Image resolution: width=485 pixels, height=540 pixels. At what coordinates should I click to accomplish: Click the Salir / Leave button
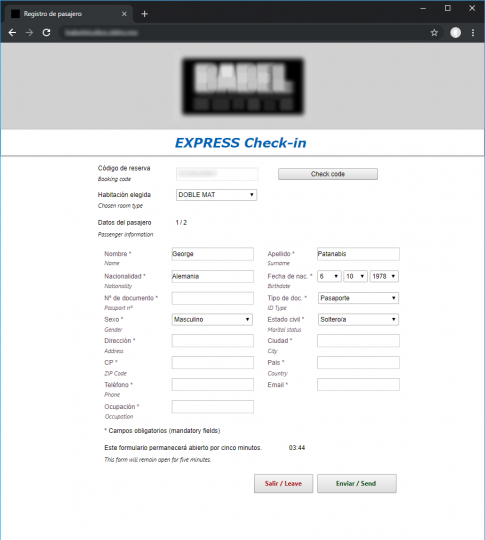[283, 484]
